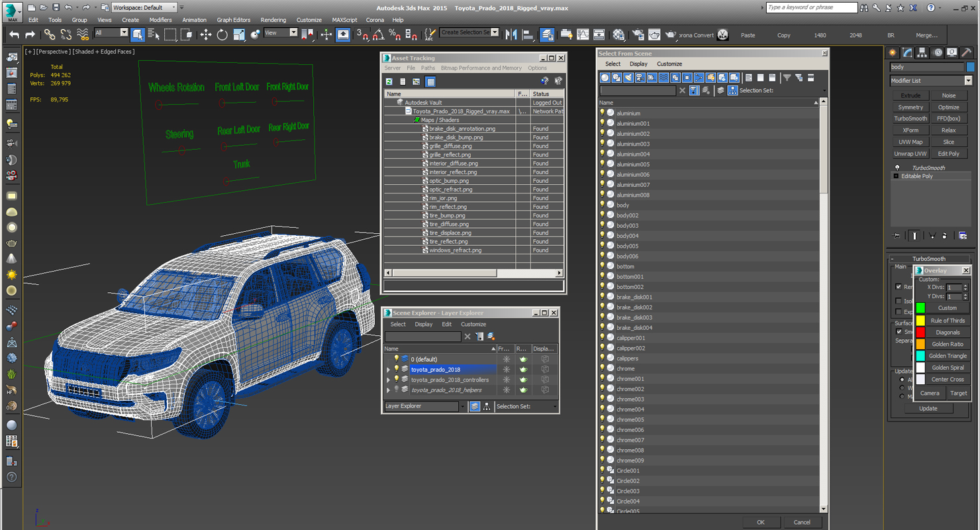Click the Mirror tool icon
This screenshot has height=530, width=980.
coord(511,34)
